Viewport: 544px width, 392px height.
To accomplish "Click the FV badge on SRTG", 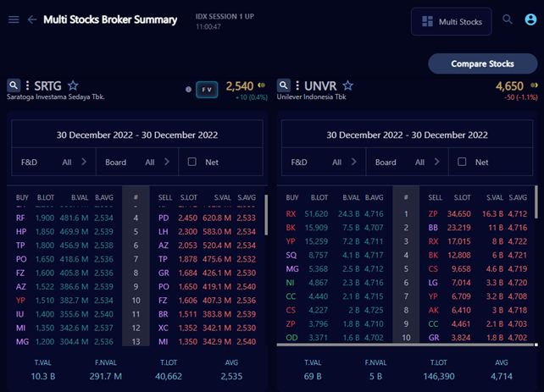I will pos(207,90).
